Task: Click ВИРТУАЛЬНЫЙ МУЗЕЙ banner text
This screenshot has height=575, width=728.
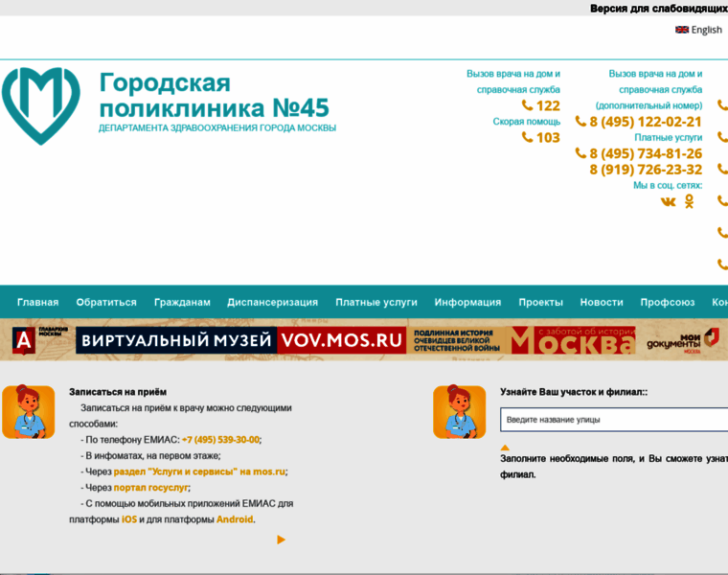Action: (x=176, y=340)
